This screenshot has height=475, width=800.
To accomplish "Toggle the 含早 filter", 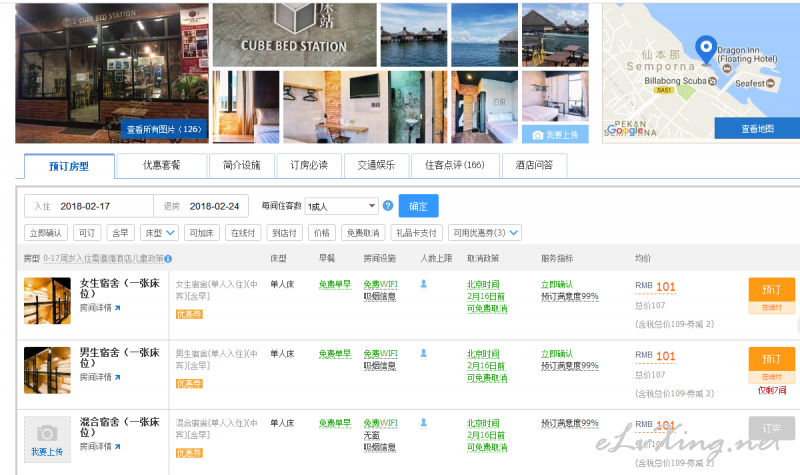I will point(120,233).
